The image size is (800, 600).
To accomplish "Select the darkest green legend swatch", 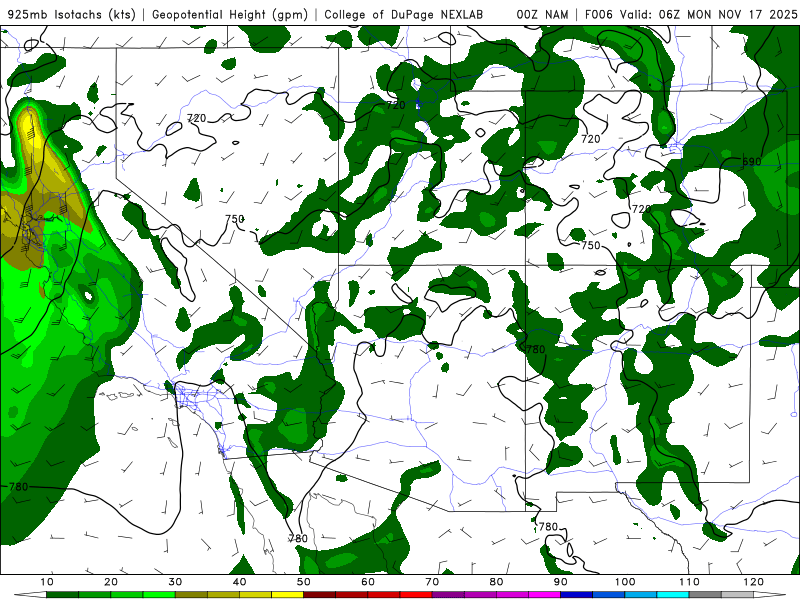I will click(62, 595).
